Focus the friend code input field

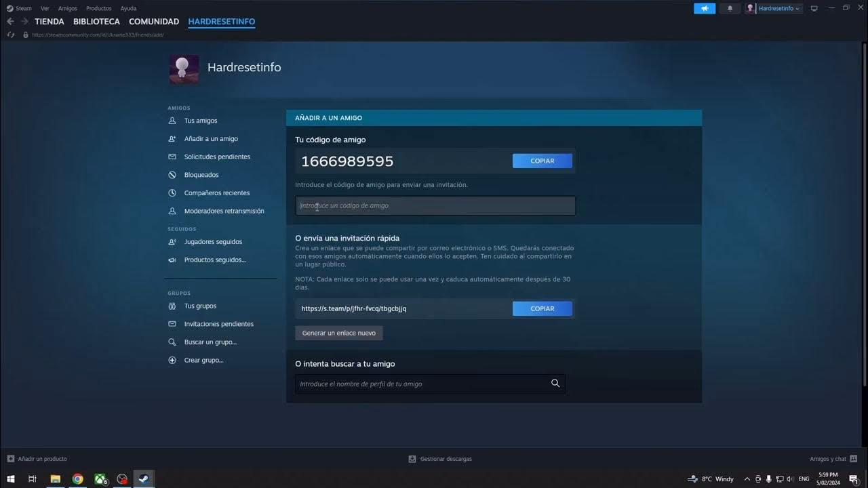point(435,205)
